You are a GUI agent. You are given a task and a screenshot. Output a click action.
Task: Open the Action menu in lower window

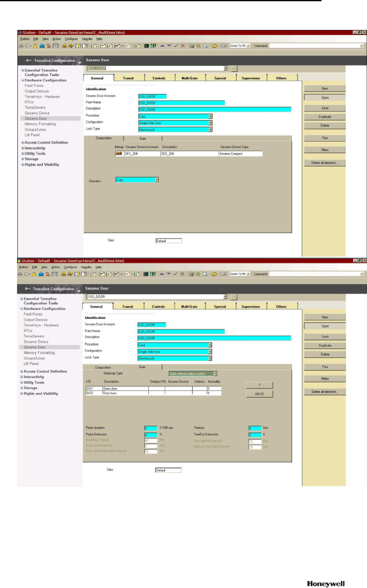click(55, 267)
